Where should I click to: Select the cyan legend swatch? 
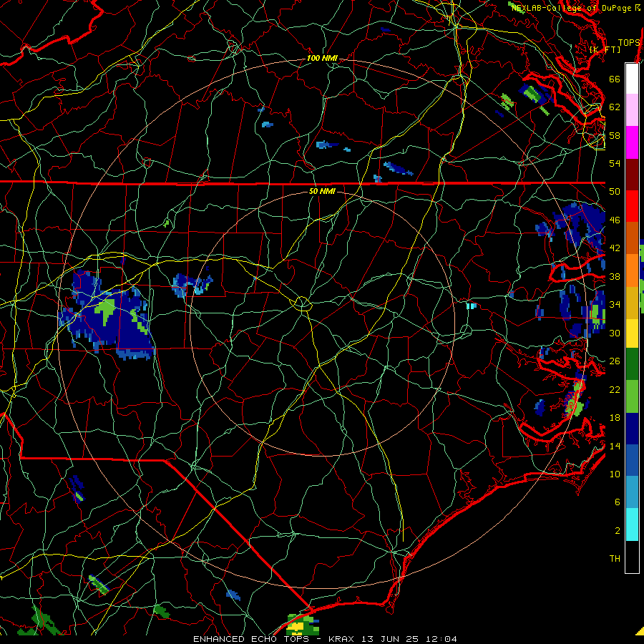[x=632, y=525]
